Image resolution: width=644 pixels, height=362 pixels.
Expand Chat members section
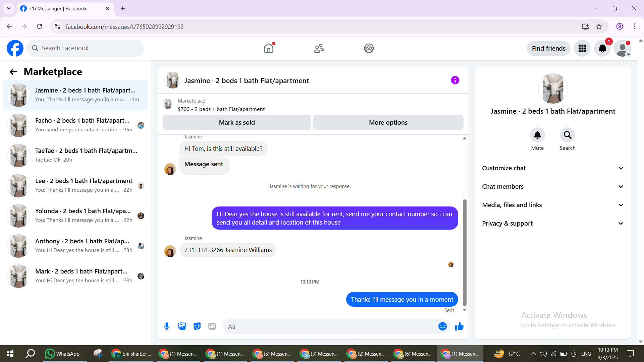pyautogui.click(x=553, y=187)
